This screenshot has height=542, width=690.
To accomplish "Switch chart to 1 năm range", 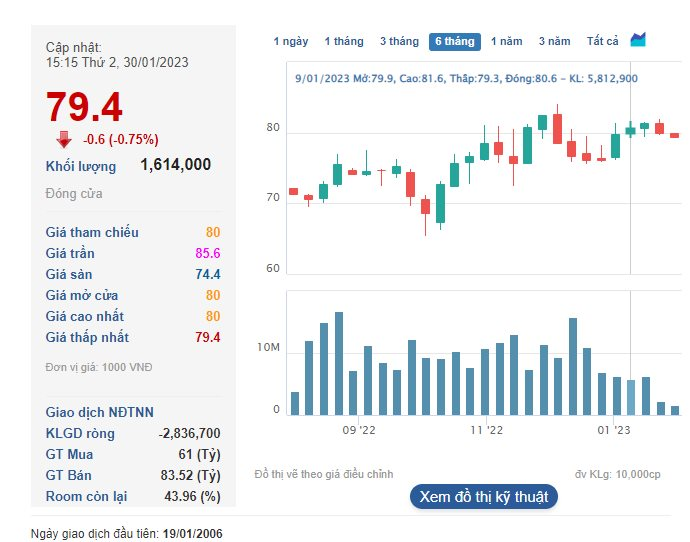I will [x=506, y=41].
